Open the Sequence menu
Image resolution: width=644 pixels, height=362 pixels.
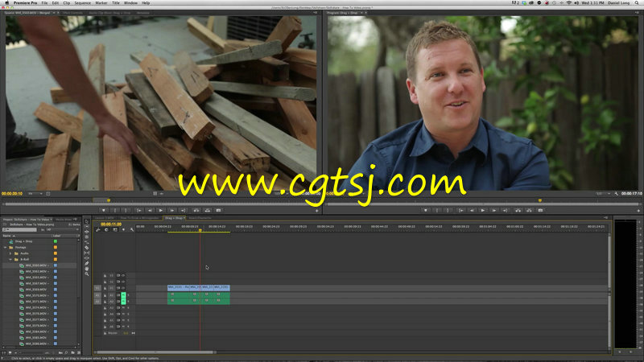point(83,3)
